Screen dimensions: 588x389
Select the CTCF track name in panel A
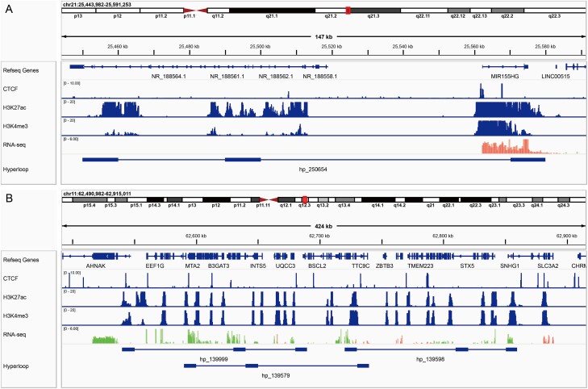(x=10, y=89)
